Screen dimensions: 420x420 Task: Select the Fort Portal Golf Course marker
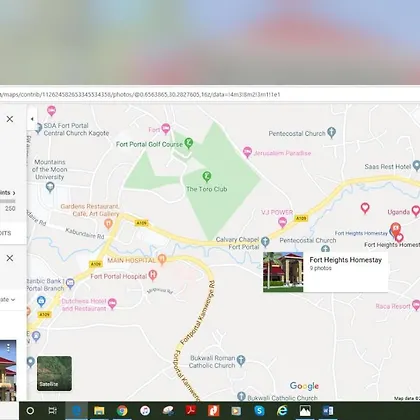[x=189, y=143]
